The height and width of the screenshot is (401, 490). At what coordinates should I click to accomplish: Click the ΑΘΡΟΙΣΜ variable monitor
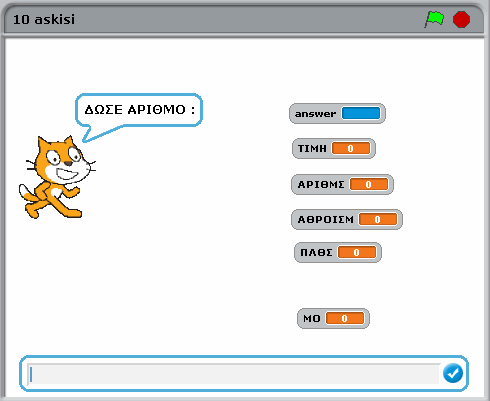(347, 219)
